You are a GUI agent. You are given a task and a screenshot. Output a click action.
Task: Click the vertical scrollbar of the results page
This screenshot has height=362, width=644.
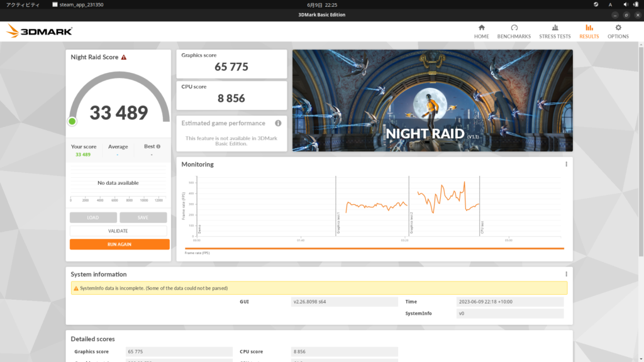click(x=641, y=152)
